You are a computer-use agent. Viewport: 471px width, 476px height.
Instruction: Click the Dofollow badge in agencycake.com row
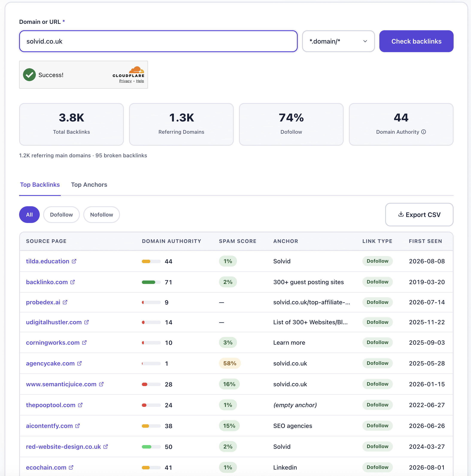click(x=377, y=363)
